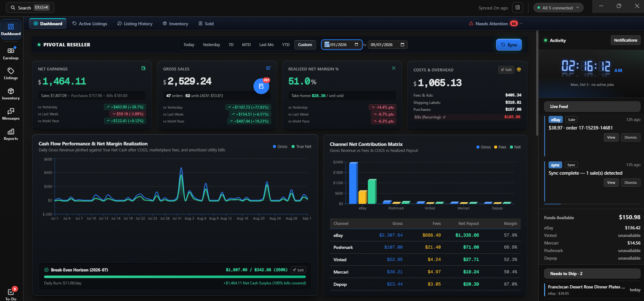
Task: Open calendar picker on the 07/01/2026 start date
Action: coord(356,45)
